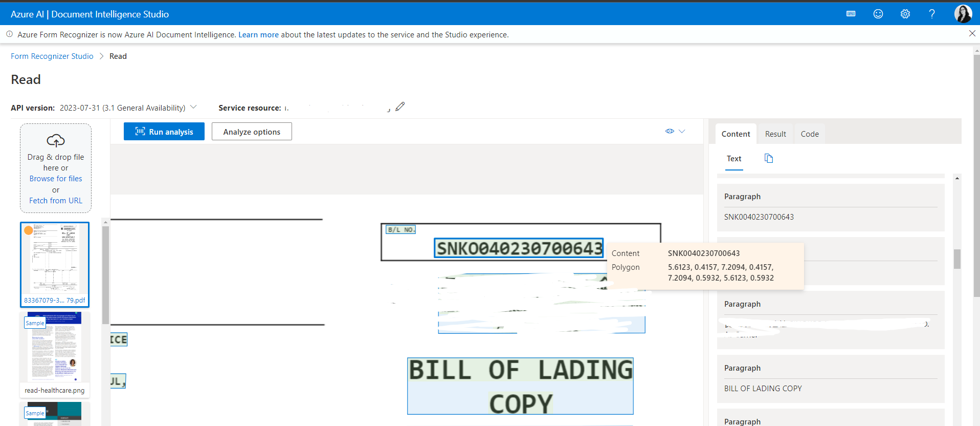This screenshot has width=980, height=426.
Task: Click the Sample badge on read-healthcare thumbnail
Action: tap(35, 323)
